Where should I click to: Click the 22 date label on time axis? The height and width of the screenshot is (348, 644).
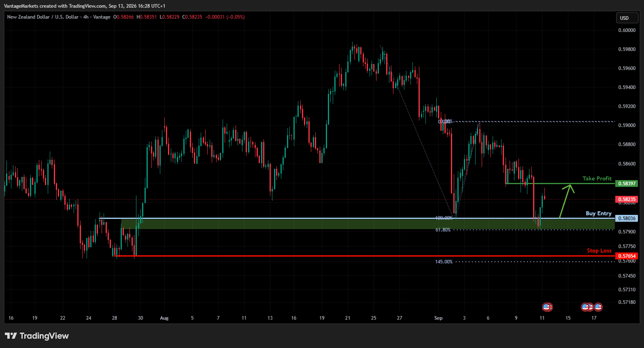(x=62, y=318)
